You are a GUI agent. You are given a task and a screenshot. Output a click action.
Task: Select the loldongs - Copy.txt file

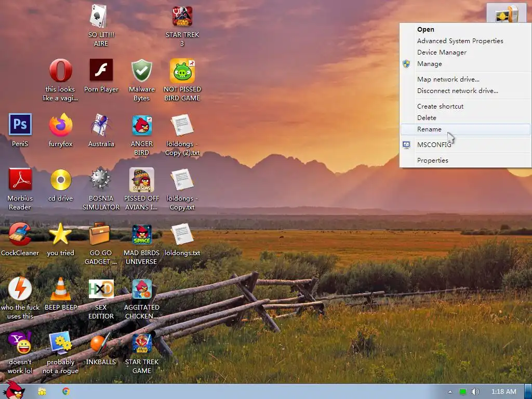(182, 189)
